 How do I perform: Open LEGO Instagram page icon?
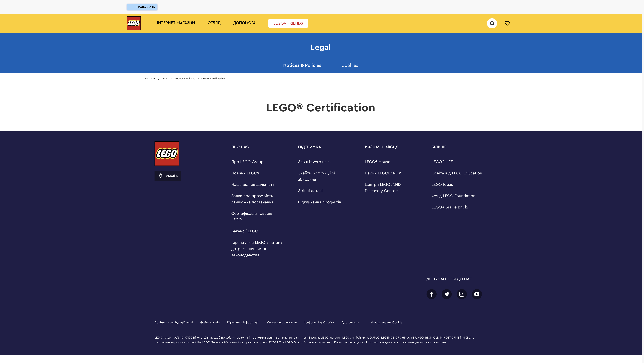(462, 294)
